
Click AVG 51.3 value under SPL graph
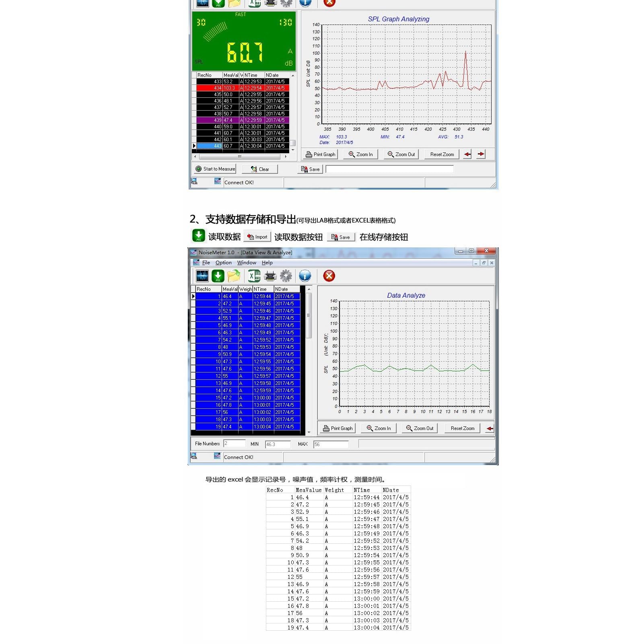coord(459,137)
